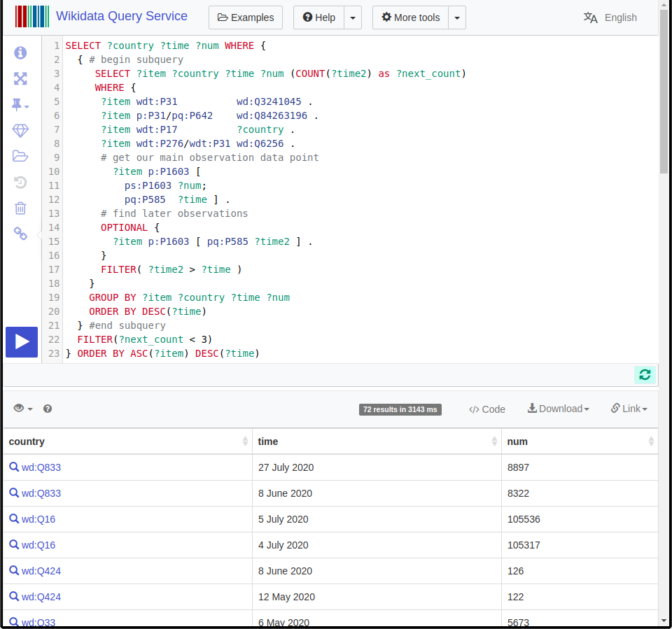Click the Wikidata barcode logo
Viewport: 672px width, 629px height.
point(32,17)
